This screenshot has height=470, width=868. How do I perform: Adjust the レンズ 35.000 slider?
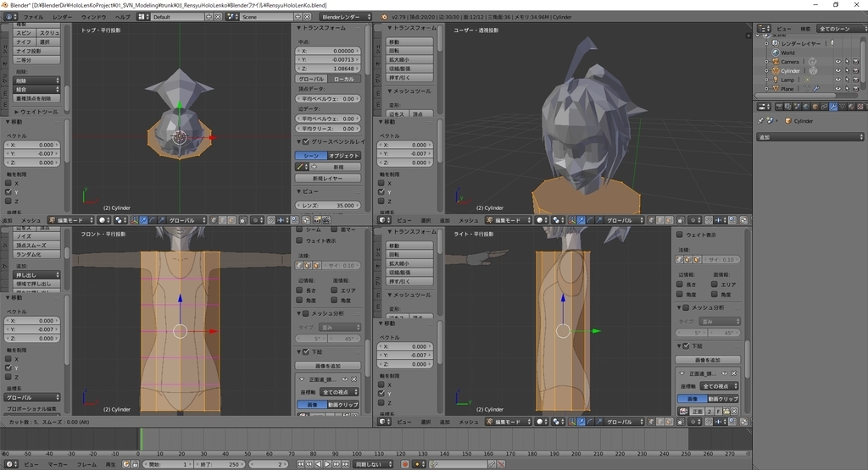[328, 205]
